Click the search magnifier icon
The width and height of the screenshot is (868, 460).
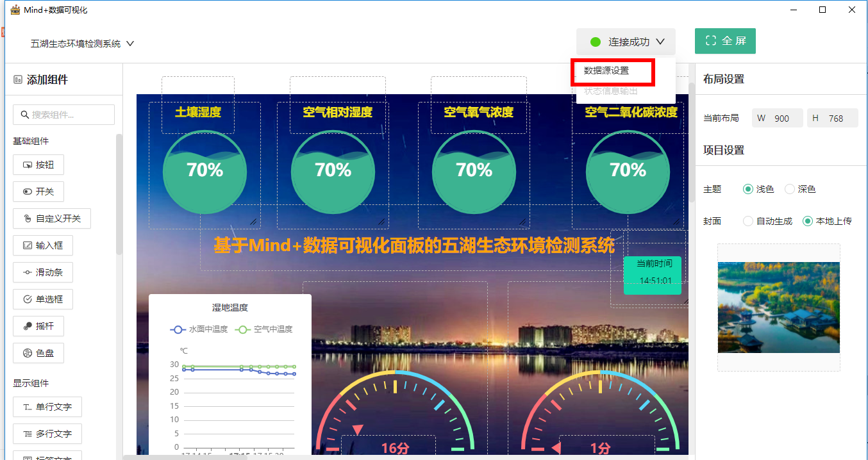(x=25, y=115)
